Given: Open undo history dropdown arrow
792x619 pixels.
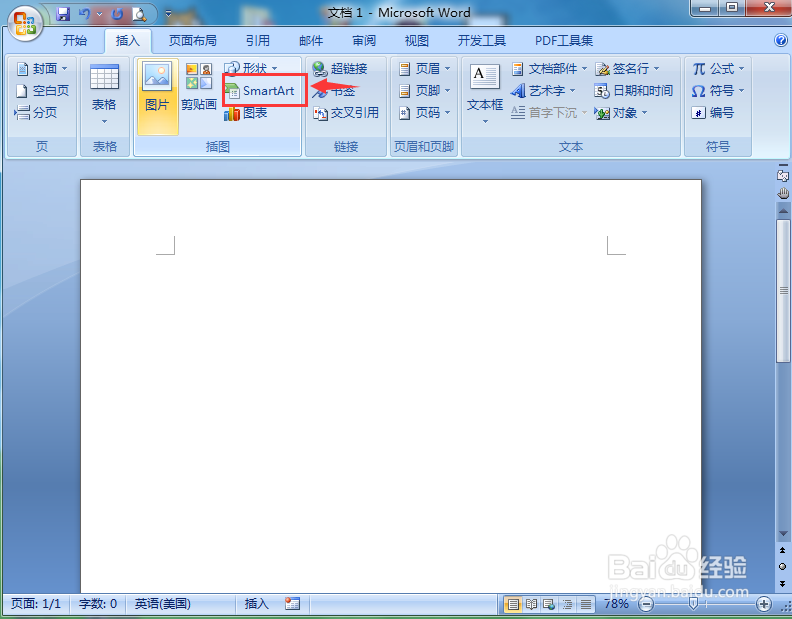Looking at the screenshot, I should (100, 14).
